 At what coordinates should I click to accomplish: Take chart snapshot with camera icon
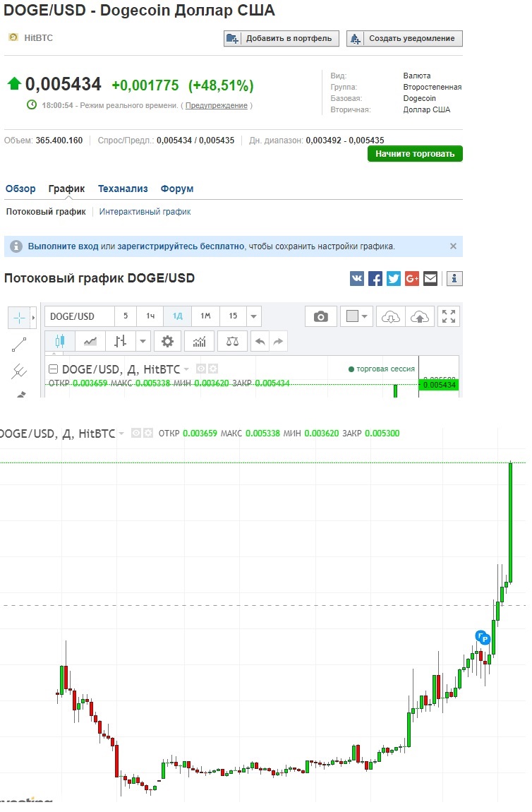point(321,316)
